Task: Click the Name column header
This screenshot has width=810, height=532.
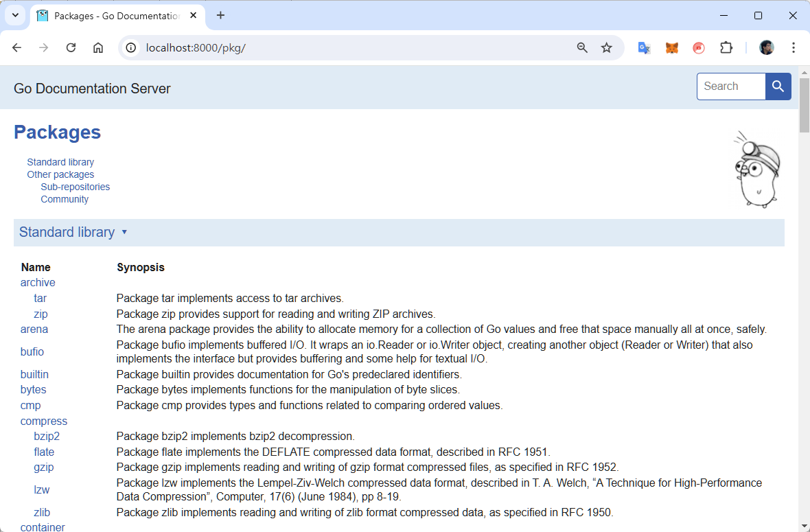Action: pyautogui.click(x=36, y=268)
